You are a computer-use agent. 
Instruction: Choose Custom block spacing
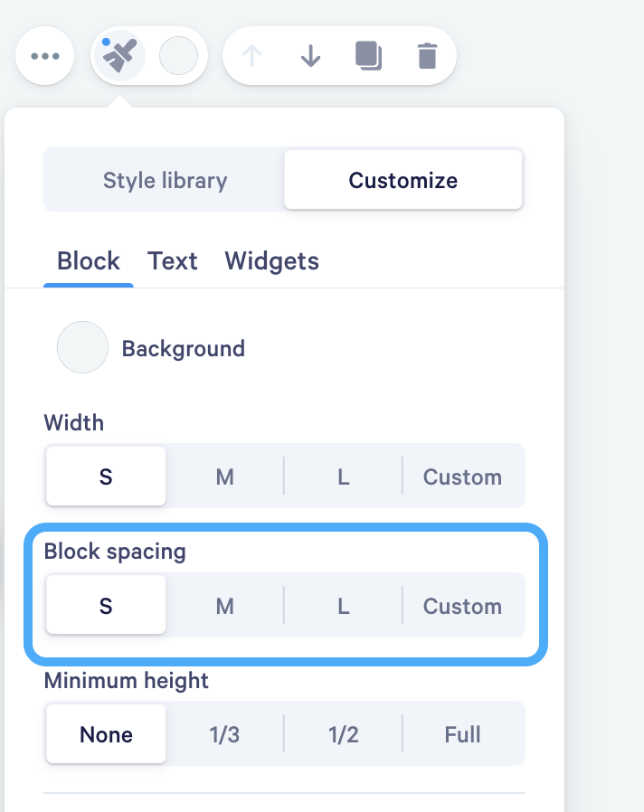[463, 605]
